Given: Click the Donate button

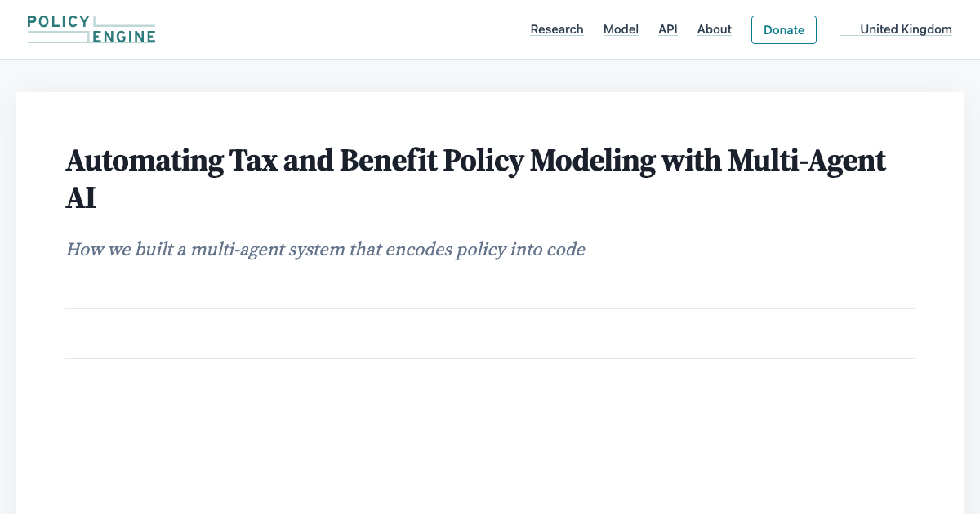Looking at the screenshot, I should tap(784, 29).
